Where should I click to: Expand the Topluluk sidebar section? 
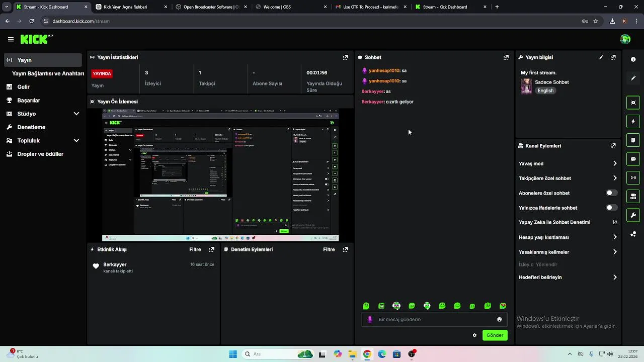pyautogui.click(x=76, y=141)
